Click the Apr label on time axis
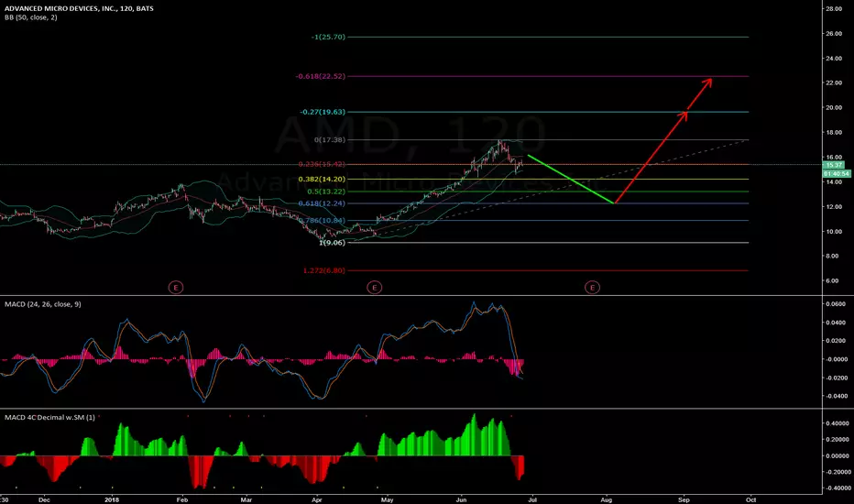854x504 pixels. click(x=316, y=499)
